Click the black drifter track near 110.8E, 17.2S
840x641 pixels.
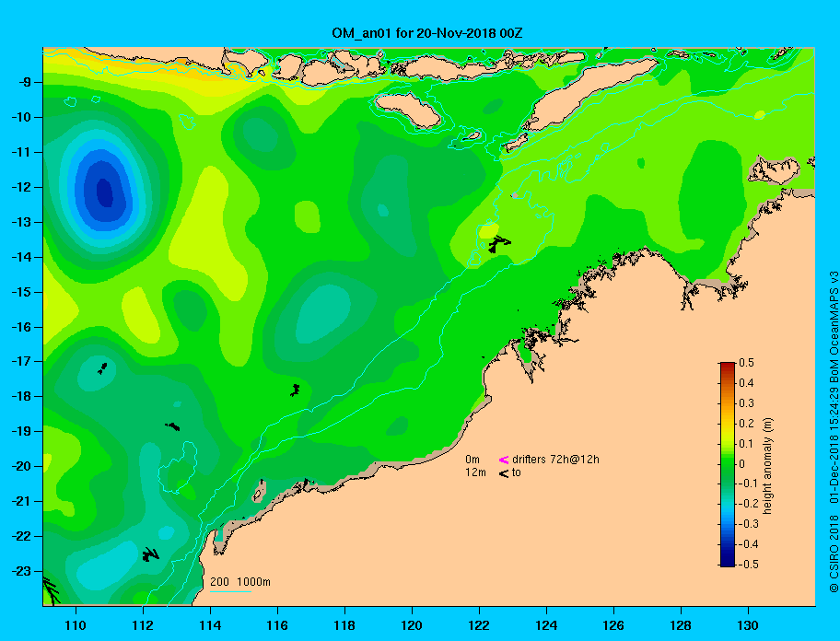(102, 367)
